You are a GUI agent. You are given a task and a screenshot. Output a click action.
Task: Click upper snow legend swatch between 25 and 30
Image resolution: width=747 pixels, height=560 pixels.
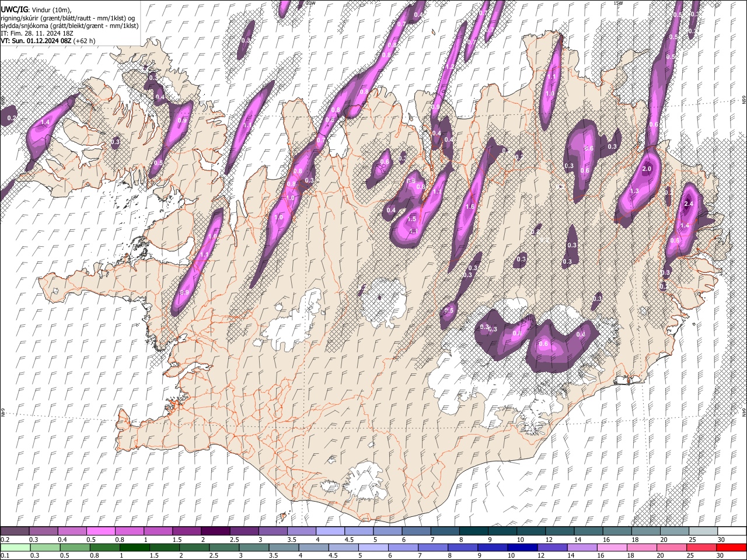703,531
